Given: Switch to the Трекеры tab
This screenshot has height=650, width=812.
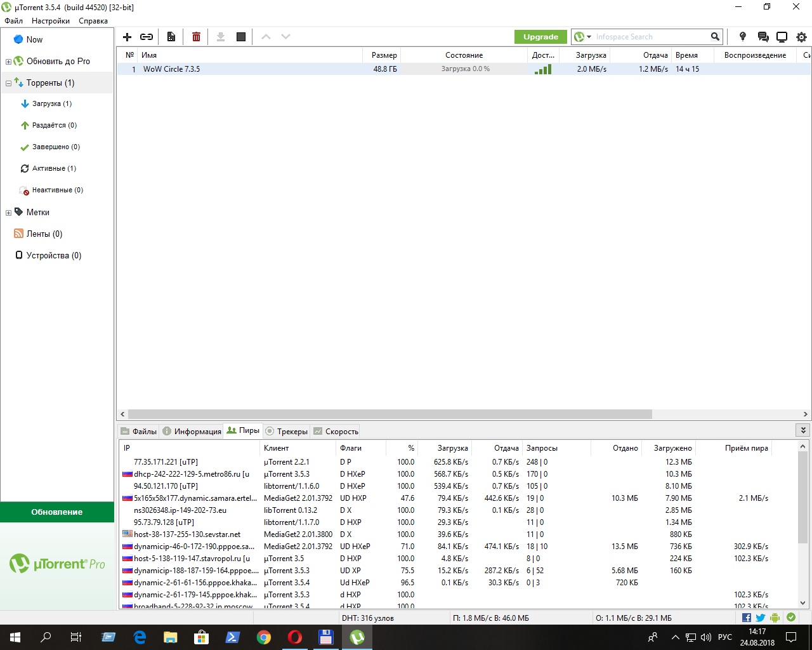Looking at the screenshot, I should click(286, 431).
